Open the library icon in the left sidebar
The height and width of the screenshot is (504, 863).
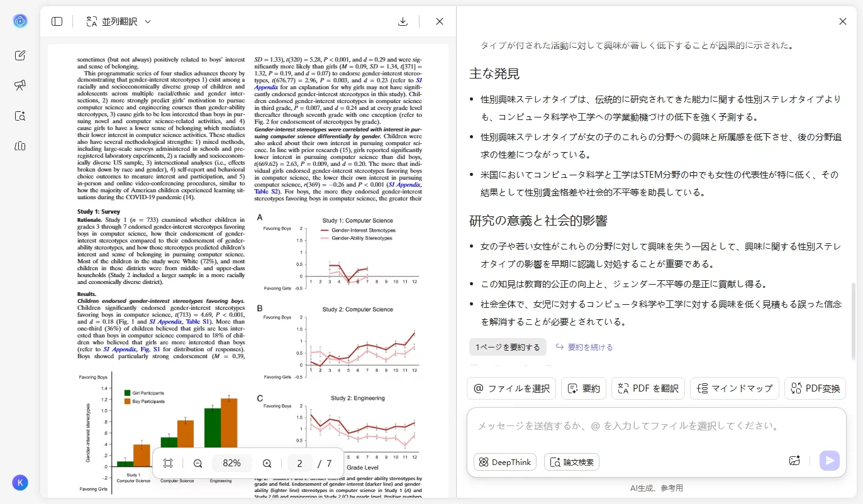pos(20,146)
